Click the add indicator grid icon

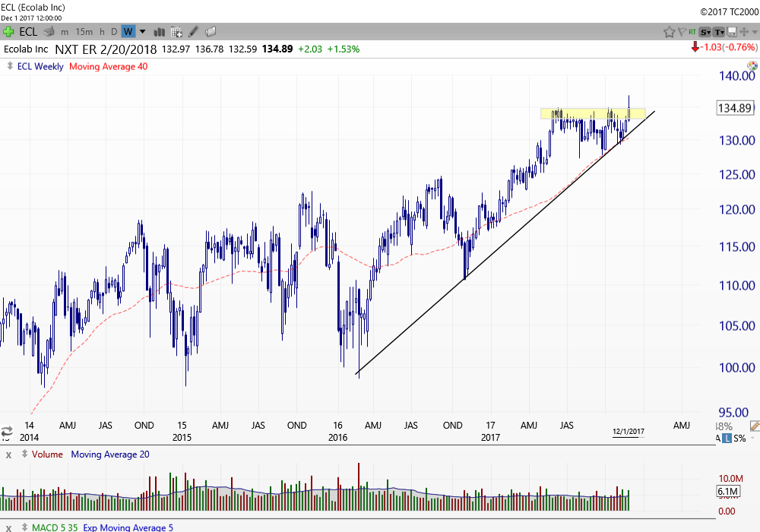(x=176, y=32)
